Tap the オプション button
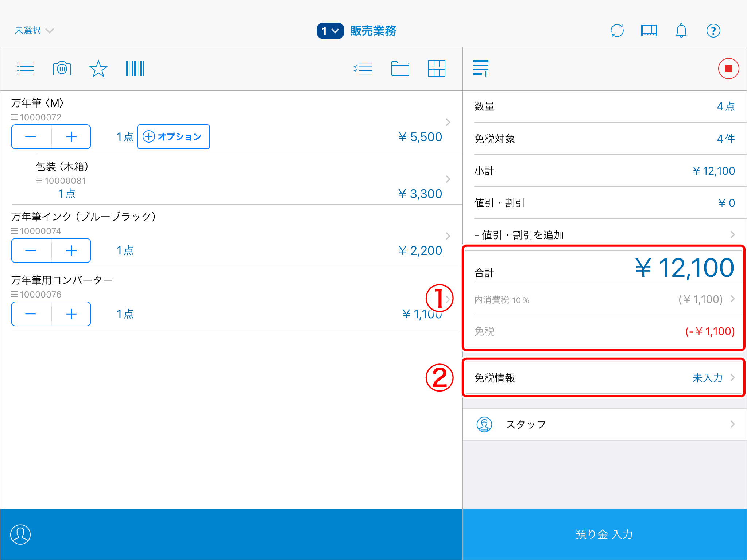This screenshot has width=747, height=560. tap(174, 137)
